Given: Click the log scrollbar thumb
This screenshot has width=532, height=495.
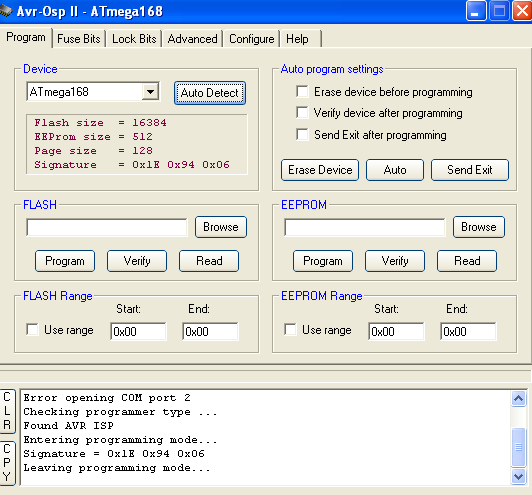Looking at the screenshot, I should [518, 447].
